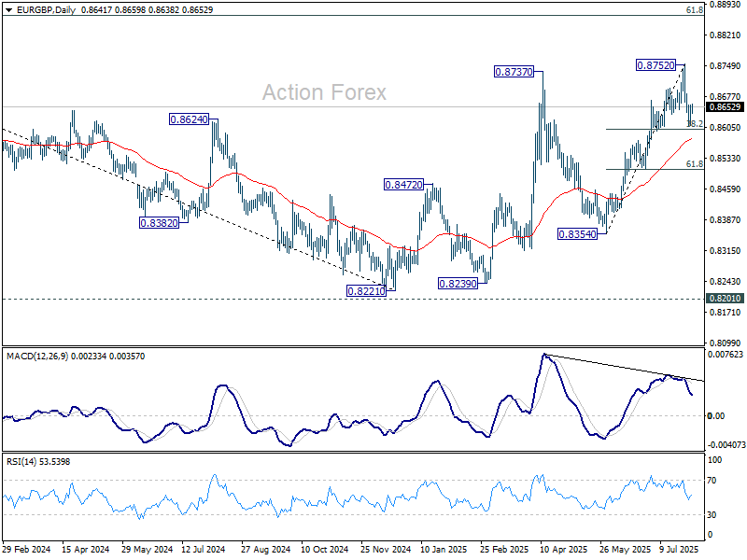Click the 0.82210 bottom price label

tap(366, 291)
